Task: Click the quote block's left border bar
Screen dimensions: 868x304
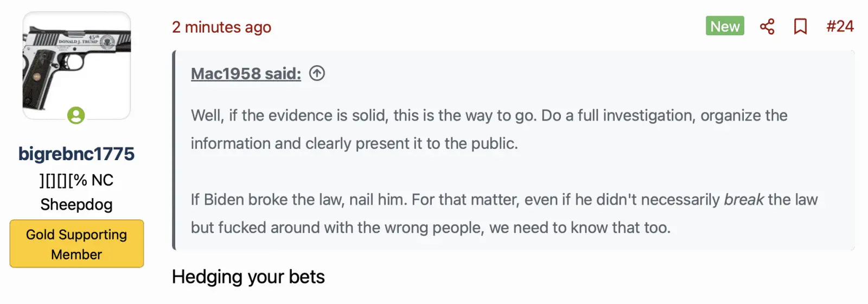Action: pos(174,150)
